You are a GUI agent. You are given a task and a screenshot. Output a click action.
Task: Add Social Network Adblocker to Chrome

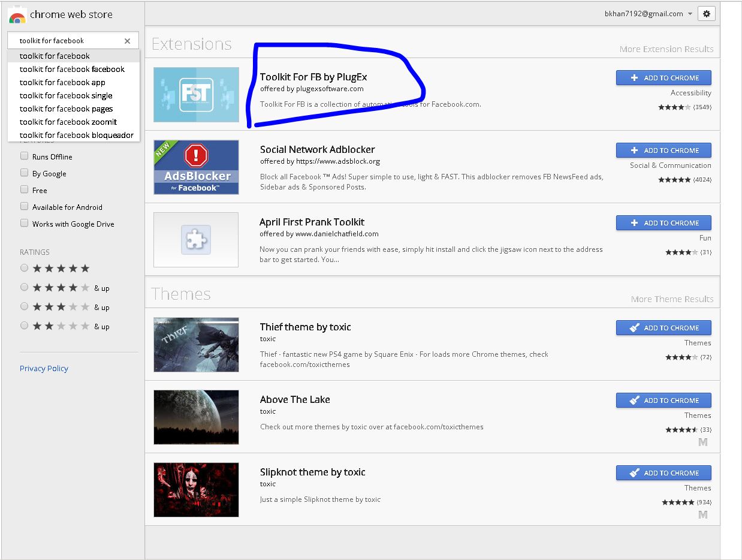[663, 150]
